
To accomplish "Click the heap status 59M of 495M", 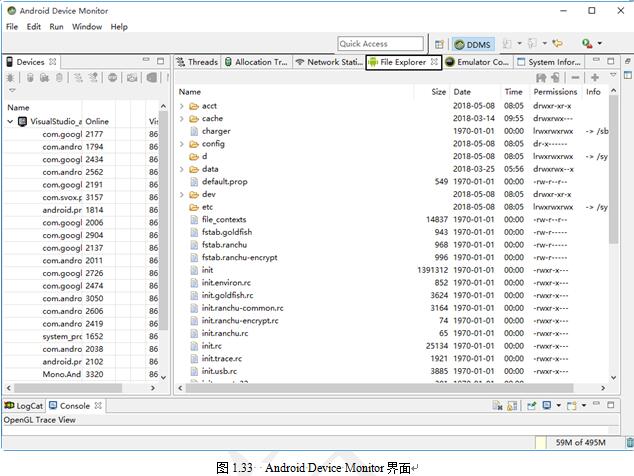I will 580,442.
